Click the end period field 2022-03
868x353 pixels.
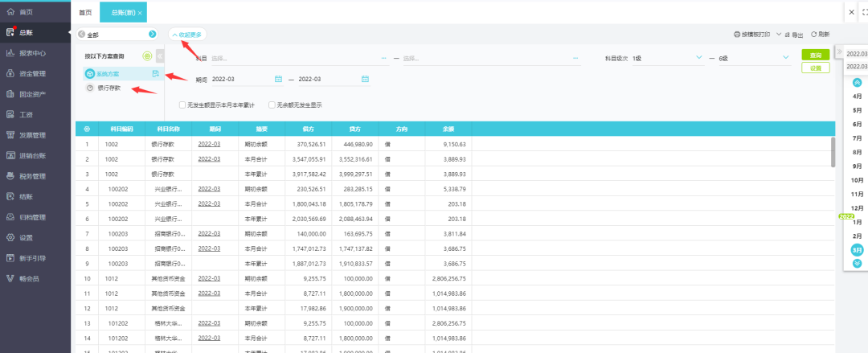tap(334, 80)
